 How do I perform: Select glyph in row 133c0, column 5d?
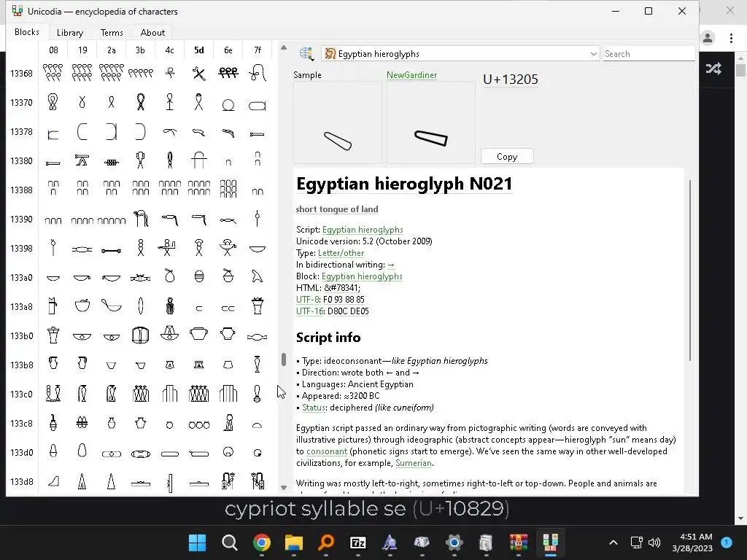199,393
